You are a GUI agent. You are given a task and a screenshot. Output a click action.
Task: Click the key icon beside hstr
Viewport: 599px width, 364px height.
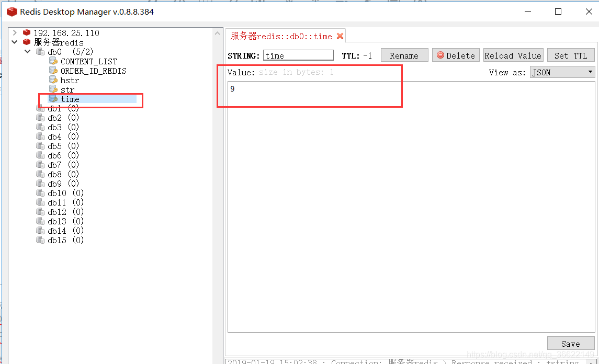click(53, 80)
